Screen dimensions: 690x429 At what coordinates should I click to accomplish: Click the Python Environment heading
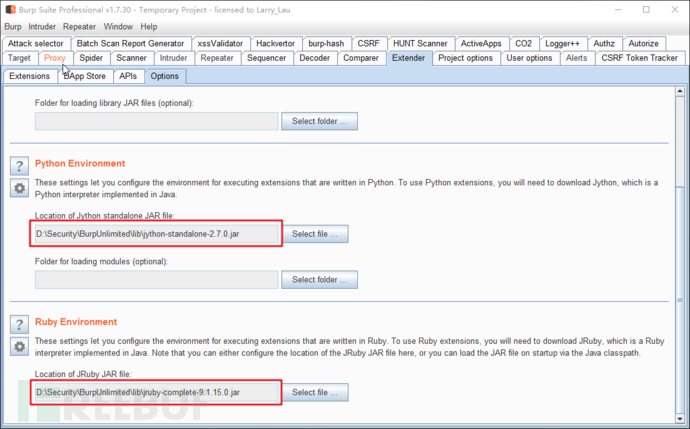coord(80,163)
